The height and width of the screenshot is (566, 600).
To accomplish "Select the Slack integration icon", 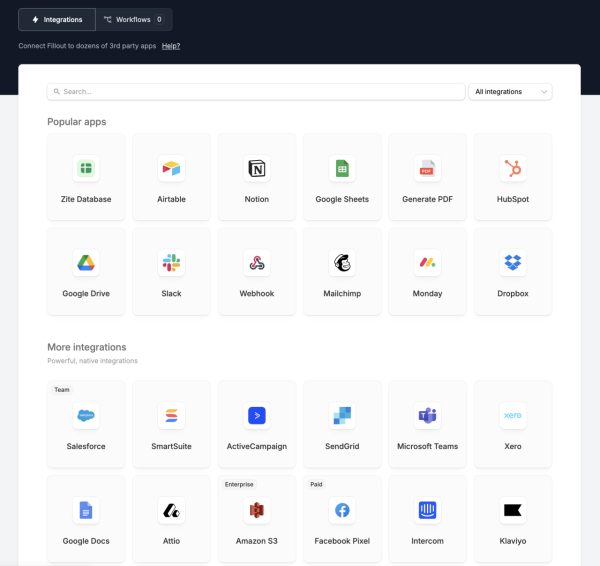I will coord(171,263).
